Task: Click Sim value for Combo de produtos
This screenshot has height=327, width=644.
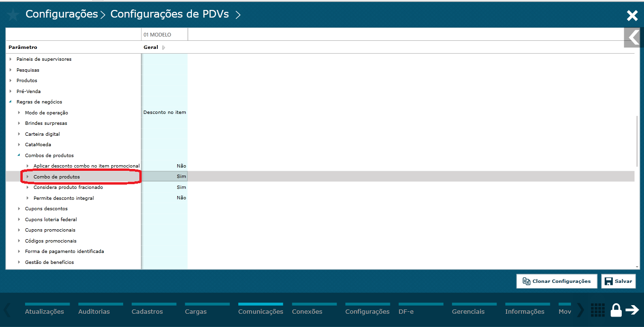Action: pos(165,177)
